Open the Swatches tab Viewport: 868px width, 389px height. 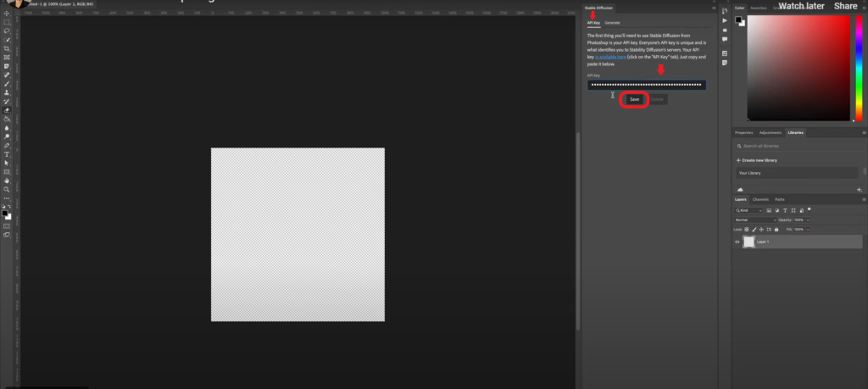[x=758, y=8]
